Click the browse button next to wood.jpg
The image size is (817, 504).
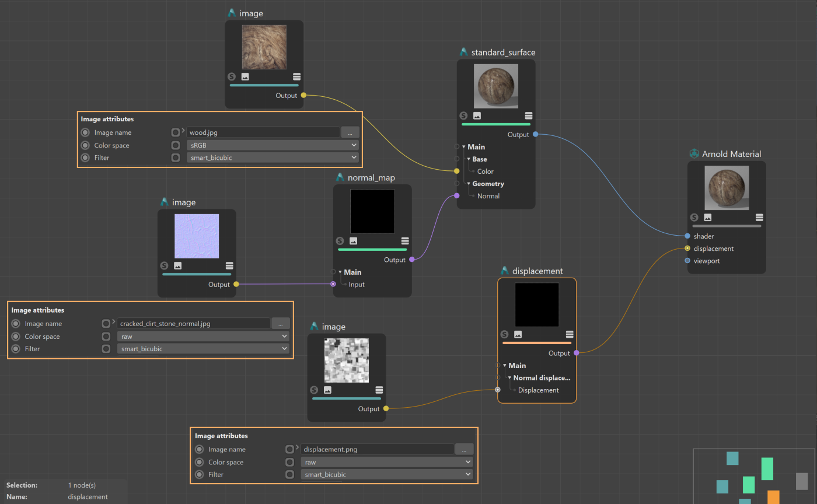[x=350, y=132]
